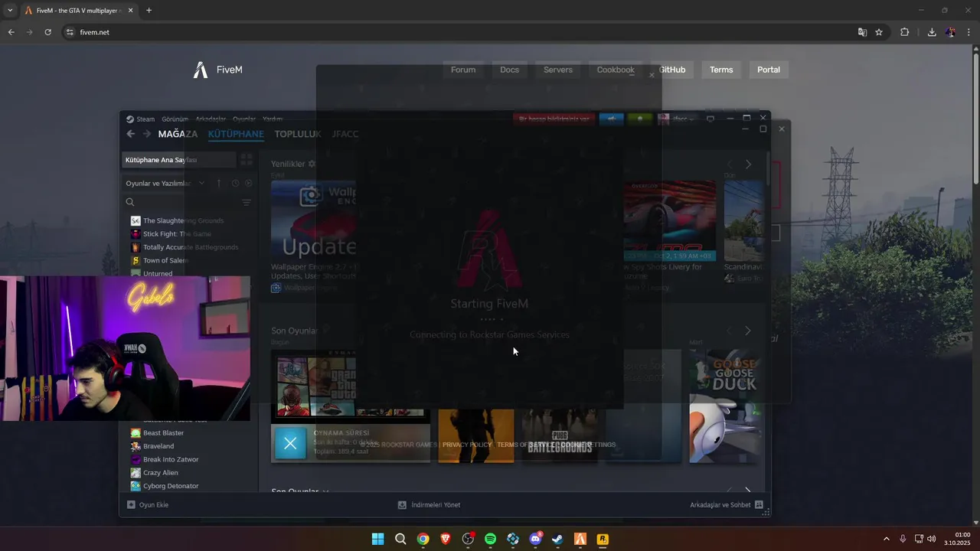
Task: Open Chrome profile avatar
Action: (x=950, y=32)
